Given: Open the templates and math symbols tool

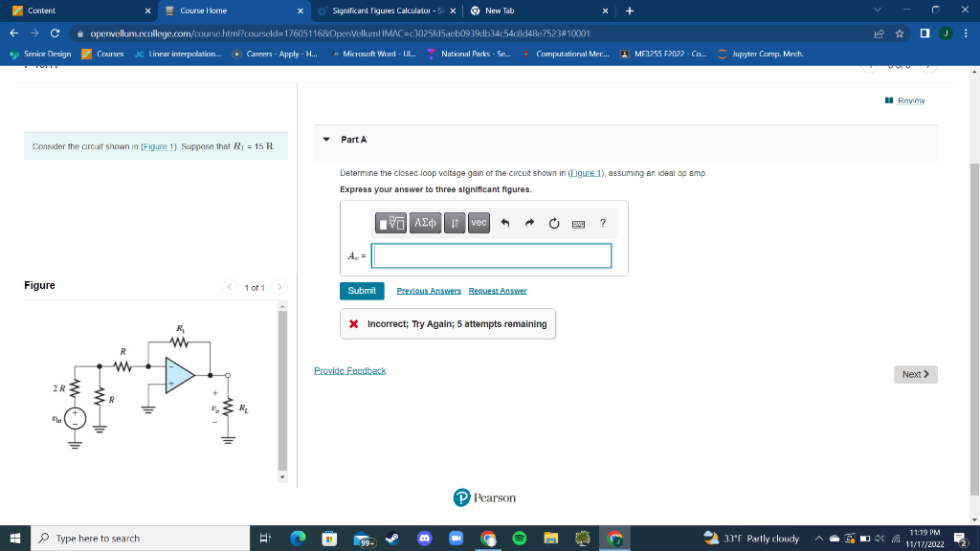Looking at the screenshot, I should (390, 223).
